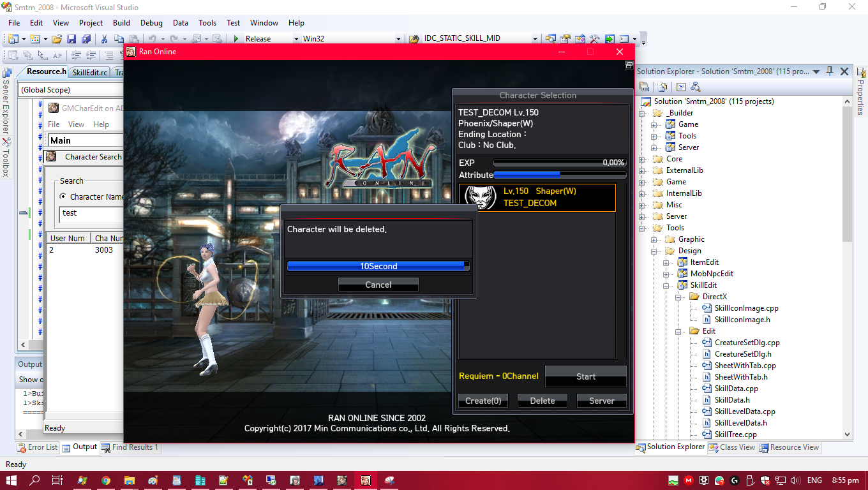Open File Explorer from taskbar
This screenshot has height=490, width=868.
[x=129, y=480]
